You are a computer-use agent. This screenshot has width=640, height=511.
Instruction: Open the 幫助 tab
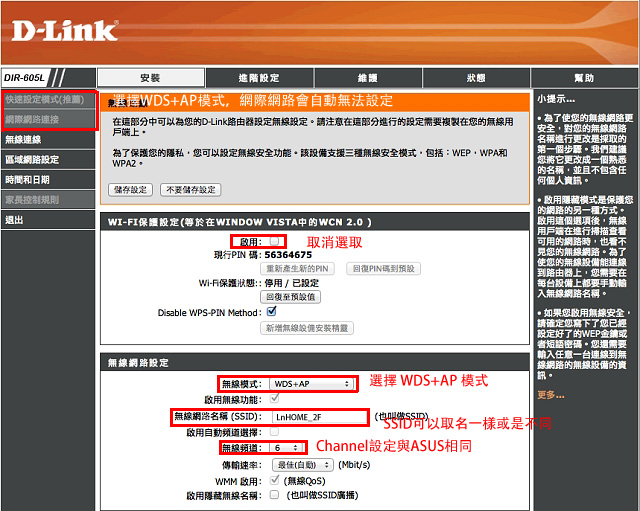(x=584, y=78)
